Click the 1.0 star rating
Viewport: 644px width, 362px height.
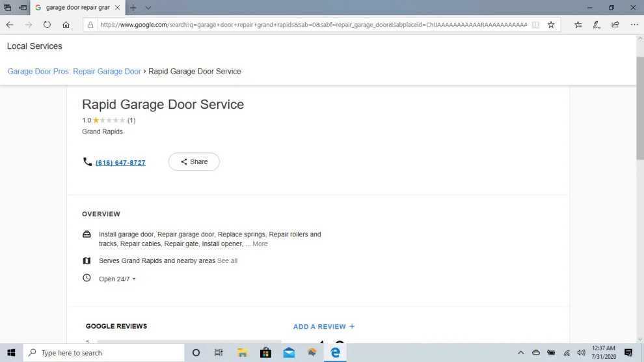pos(109,120)
